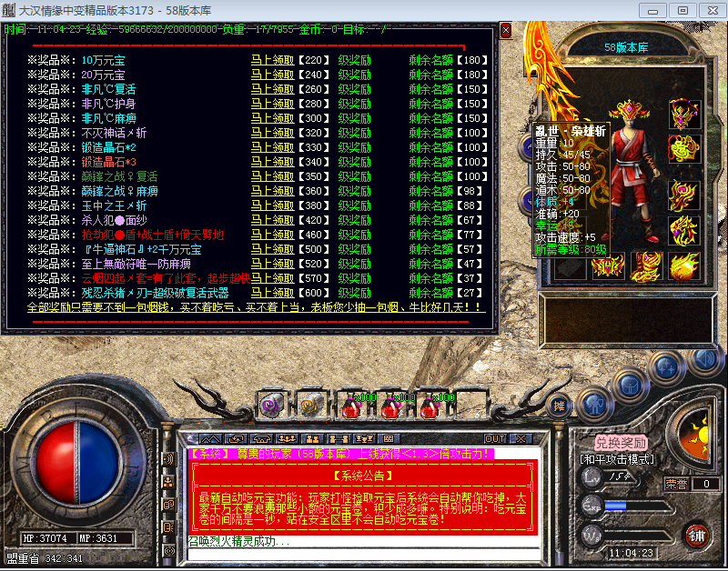The image size is (728, 571).
Task: Select the fire orb gem slot
Action: [684, 266]
